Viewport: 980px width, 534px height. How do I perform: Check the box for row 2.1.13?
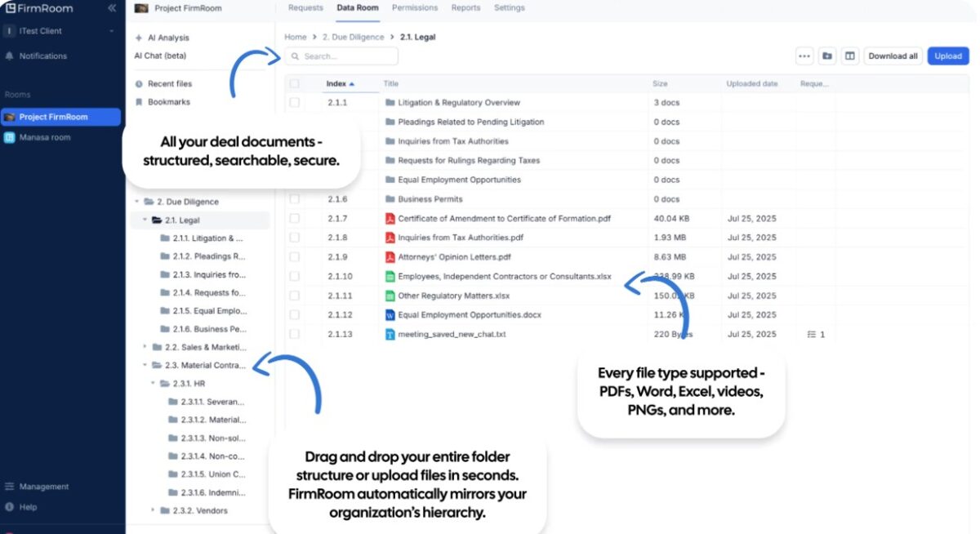294,334
